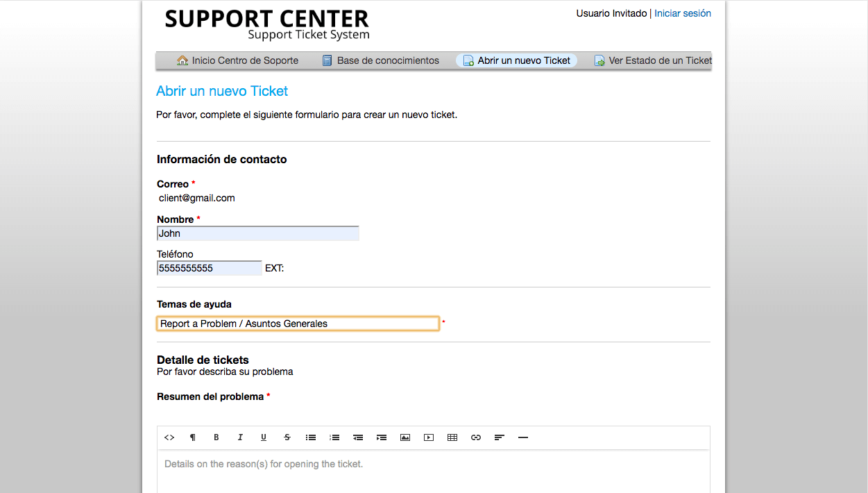Viewport: 868px width, 493px height.
Task: Click the Nombre input field
Action: tap(258, 233)
